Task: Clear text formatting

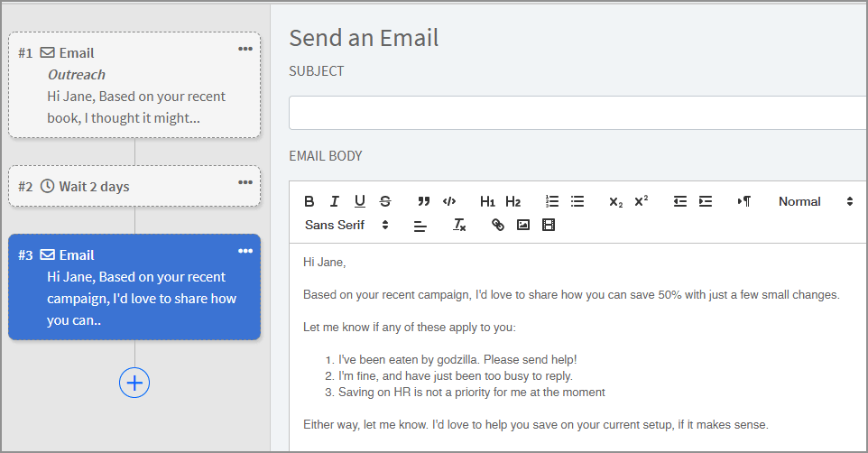Action: tap(459, 225)
